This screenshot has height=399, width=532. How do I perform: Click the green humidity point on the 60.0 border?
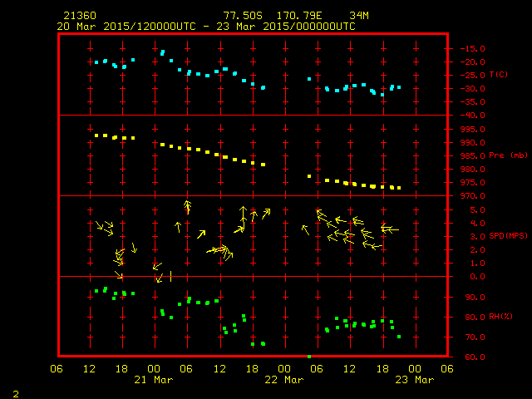[309, 357]
